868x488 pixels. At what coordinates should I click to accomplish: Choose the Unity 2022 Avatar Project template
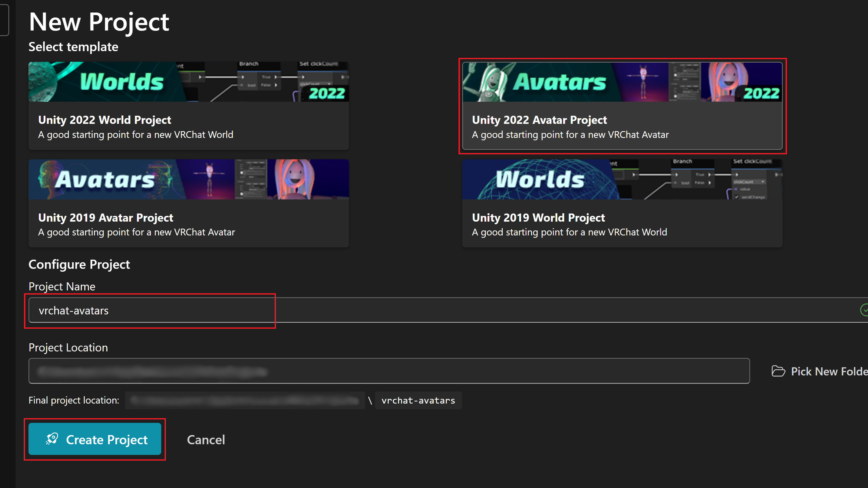tap(539, 120)
